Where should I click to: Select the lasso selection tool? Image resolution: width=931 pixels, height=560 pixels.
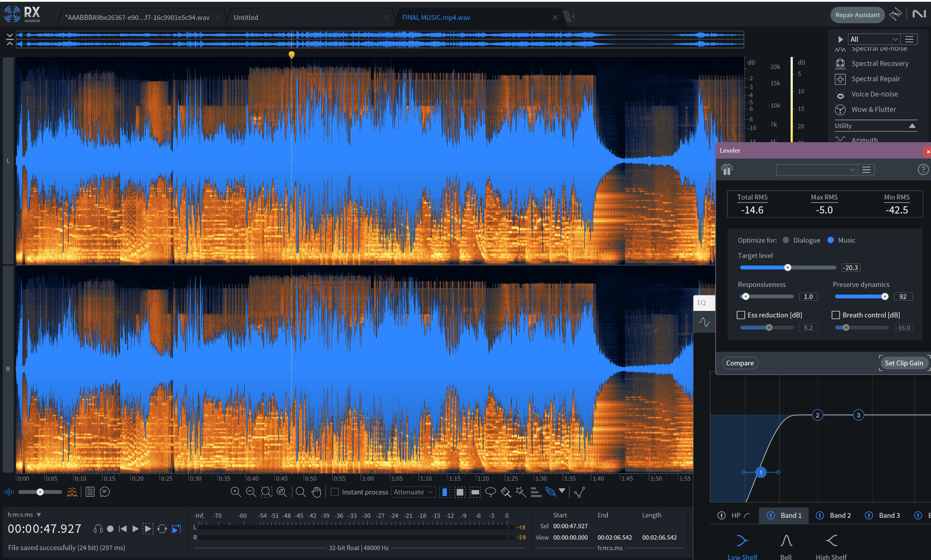[x=490, y=492]
